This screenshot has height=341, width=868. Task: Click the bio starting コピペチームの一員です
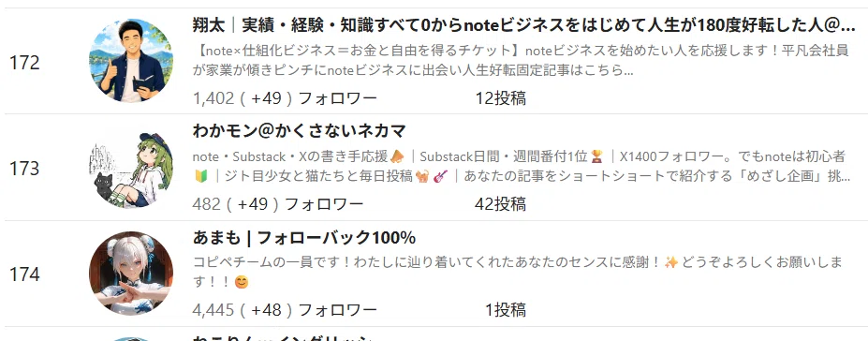coord(518,273)
